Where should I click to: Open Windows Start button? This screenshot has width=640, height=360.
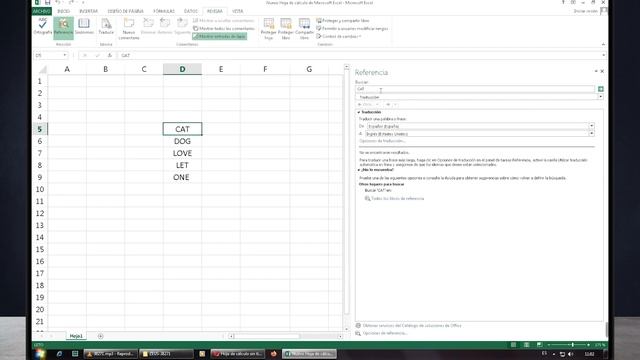point(40,354)
